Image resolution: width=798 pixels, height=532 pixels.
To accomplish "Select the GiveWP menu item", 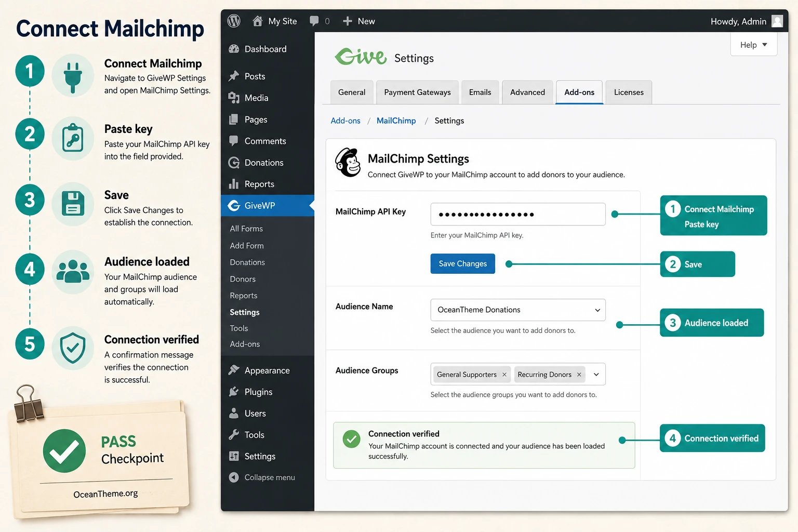I will 268,205.
